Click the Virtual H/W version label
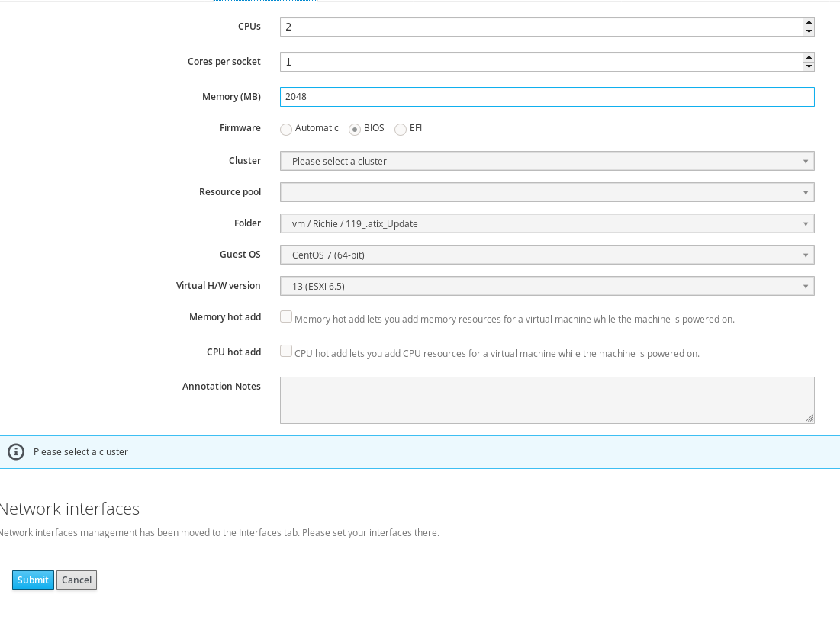The width and height of the screenshot is (840, 623). 218,286
